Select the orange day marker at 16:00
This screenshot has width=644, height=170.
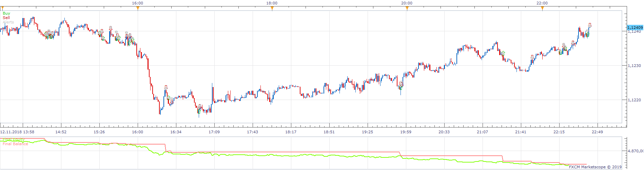coord(138,8)
